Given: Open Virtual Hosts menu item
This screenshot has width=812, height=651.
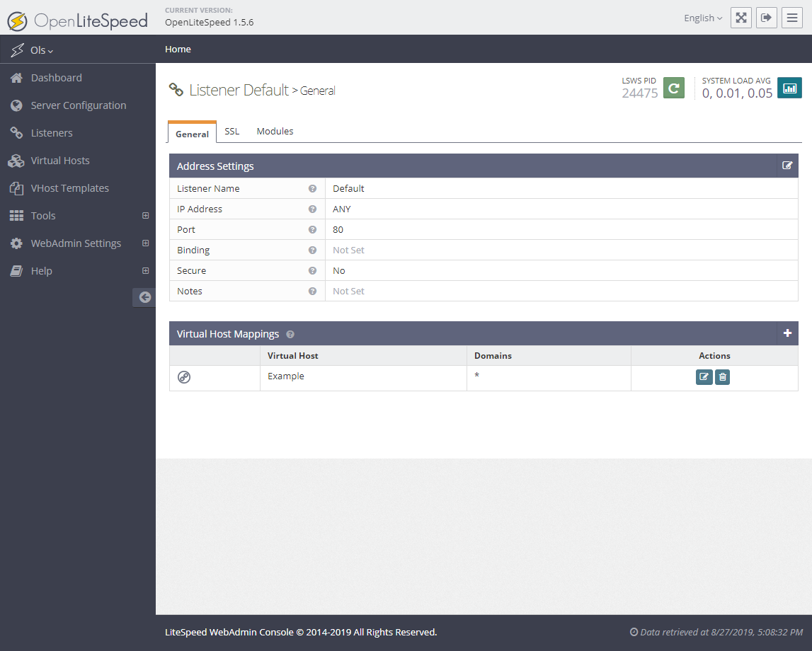Looking at the screenshot, I should click(x=60, y=161).
